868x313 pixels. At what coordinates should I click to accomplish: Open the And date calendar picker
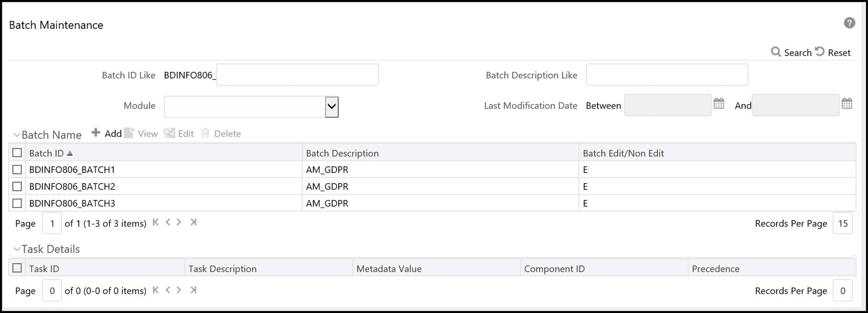pos(847,103)
